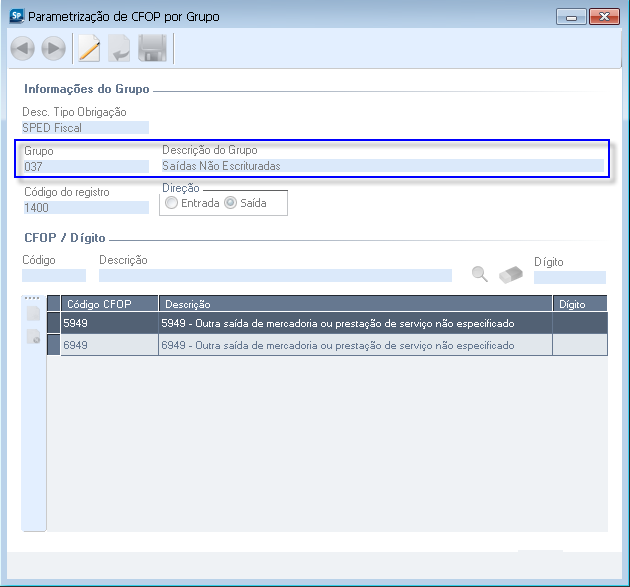This screenshot has width=630, height=587.
Task: Click the Desc. Tipo Obrigação field
Action: tap(85, 128)
